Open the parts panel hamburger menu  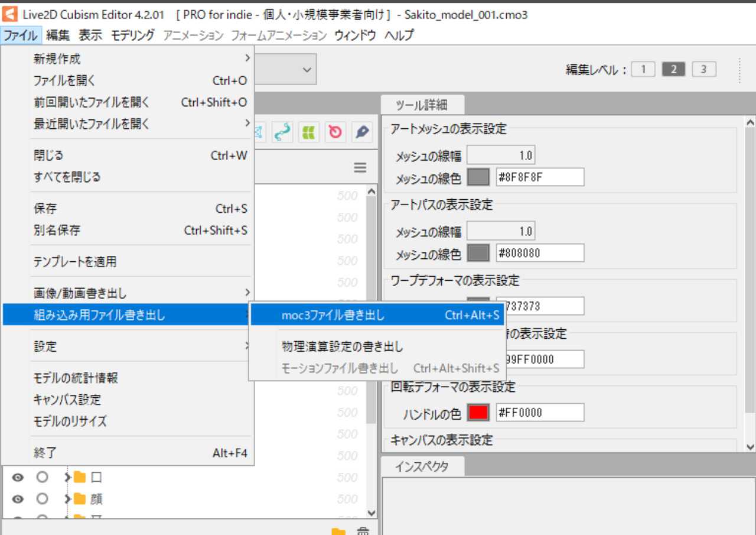click(360, 168)
